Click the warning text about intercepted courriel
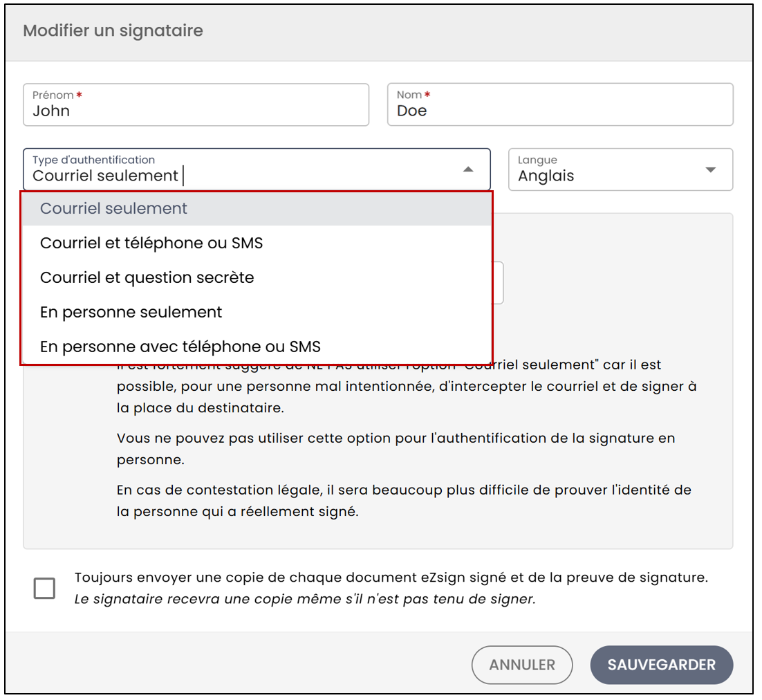Screen dimensions: 762x700 (x=407, y=387)
